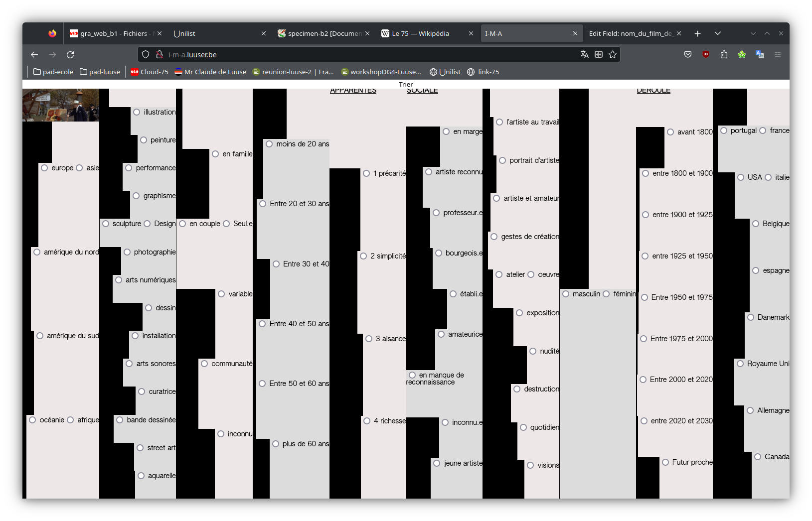Bookmark this page with star icon
812x521 pixels.
pos(613,54)
